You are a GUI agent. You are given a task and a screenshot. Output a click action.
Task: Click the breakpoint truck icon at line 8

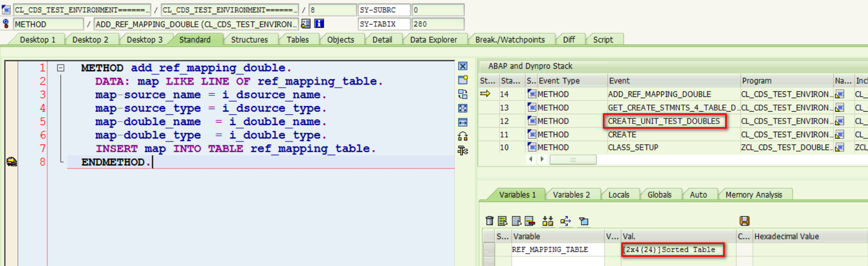point(11,162)
